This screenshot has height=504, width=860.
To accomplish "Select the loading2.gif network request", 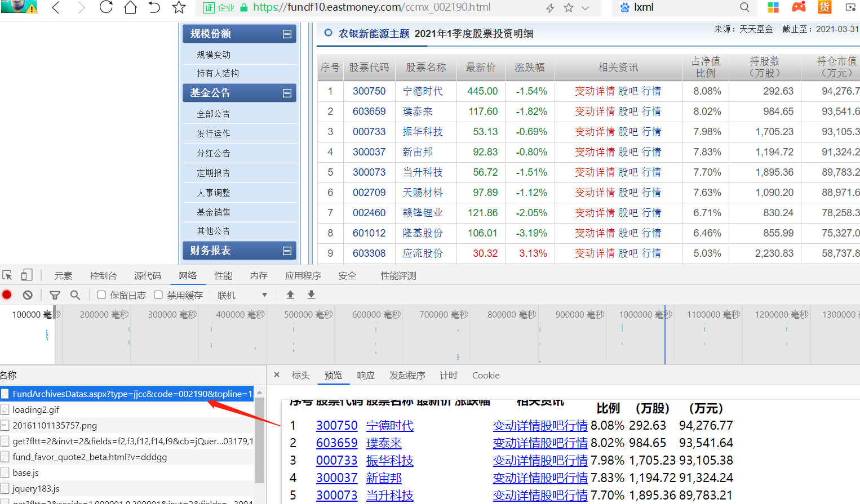I will (x=127, y=409).
